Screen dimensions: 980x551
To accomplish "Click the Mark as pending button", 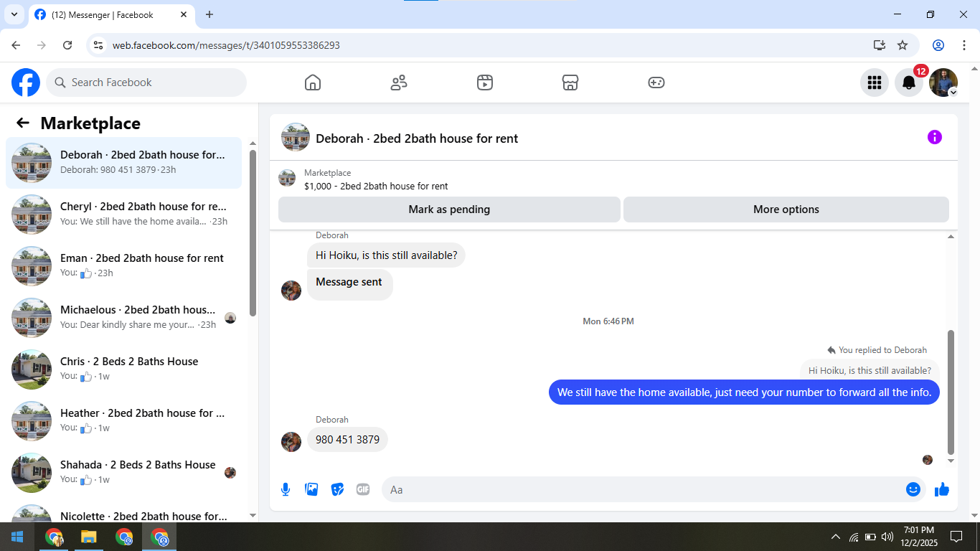I will pos(449,209).
